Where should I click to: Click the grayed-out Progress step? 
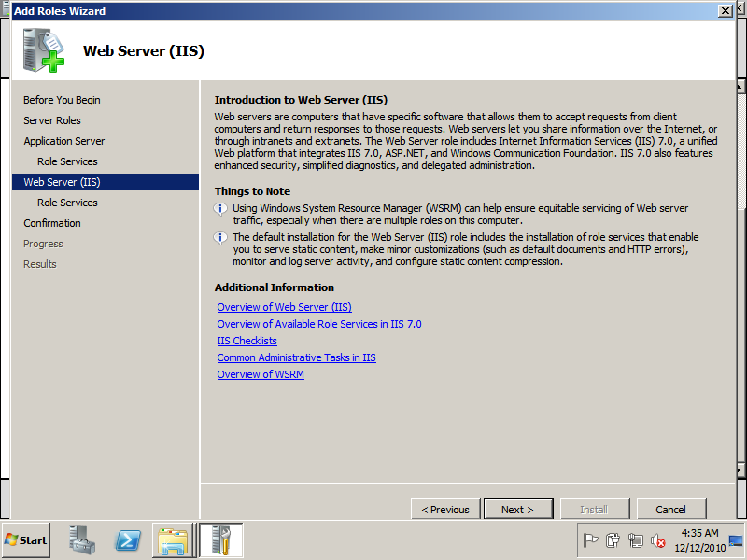[43, 244]
